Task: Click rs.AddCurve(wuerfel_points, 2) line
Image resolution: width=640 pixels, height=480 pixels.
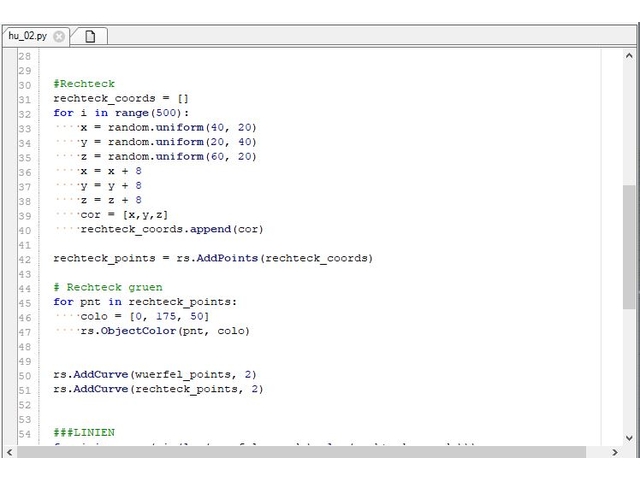Action: click(155, 374)
